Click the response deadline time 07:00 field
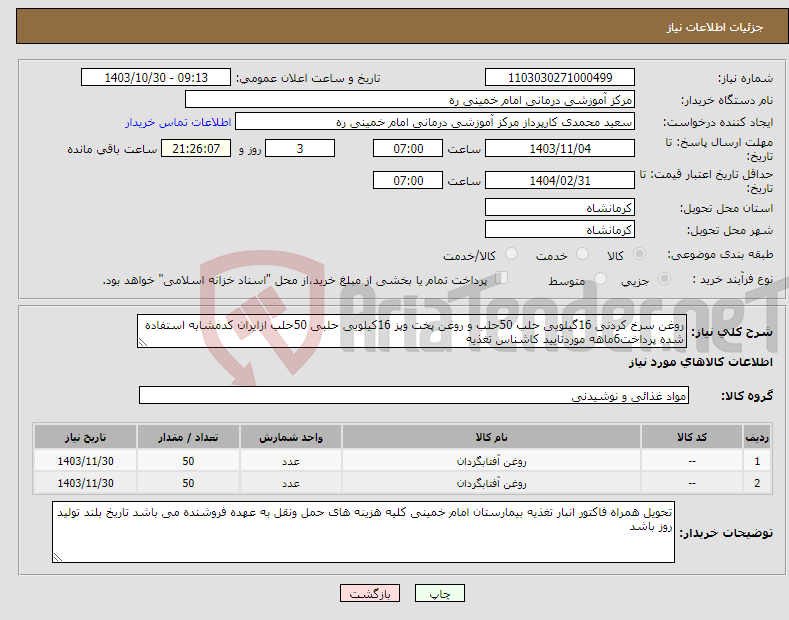Image resolution: width=789 pixels, height=620 pixels. click(408, 148)
